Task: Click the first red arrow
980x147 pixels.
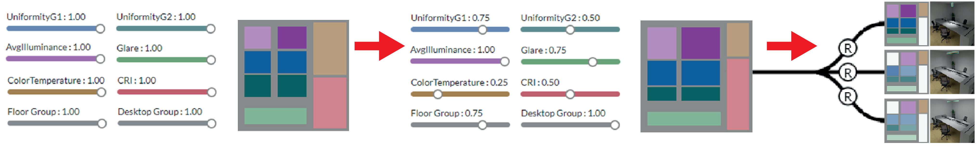Action: coord(379,46)
